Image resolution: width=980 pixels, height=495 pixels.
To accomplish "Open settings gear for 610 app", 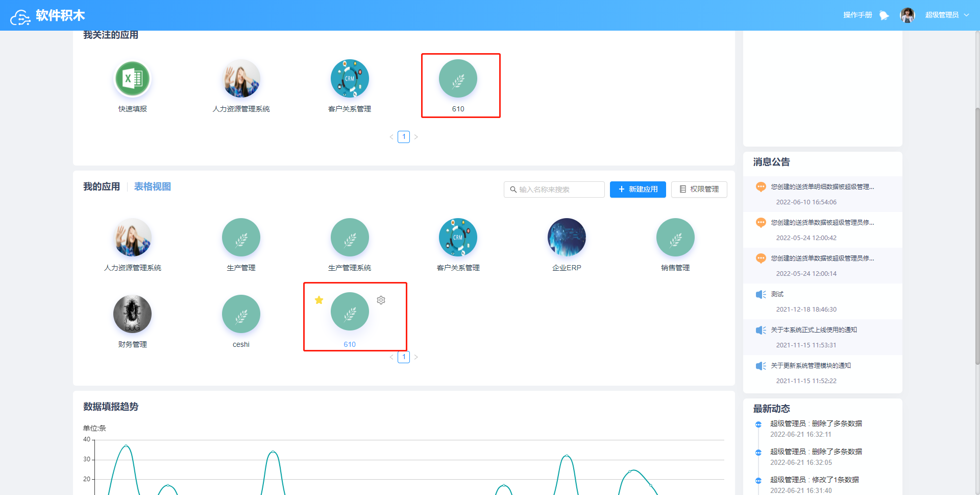I will tap(381, 300).
